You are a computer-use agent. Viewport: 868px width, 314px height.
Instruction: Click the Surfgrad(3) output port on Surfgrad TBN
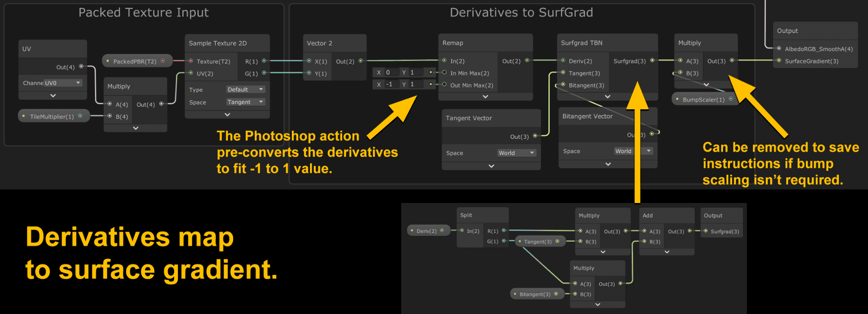click(652, 60)
